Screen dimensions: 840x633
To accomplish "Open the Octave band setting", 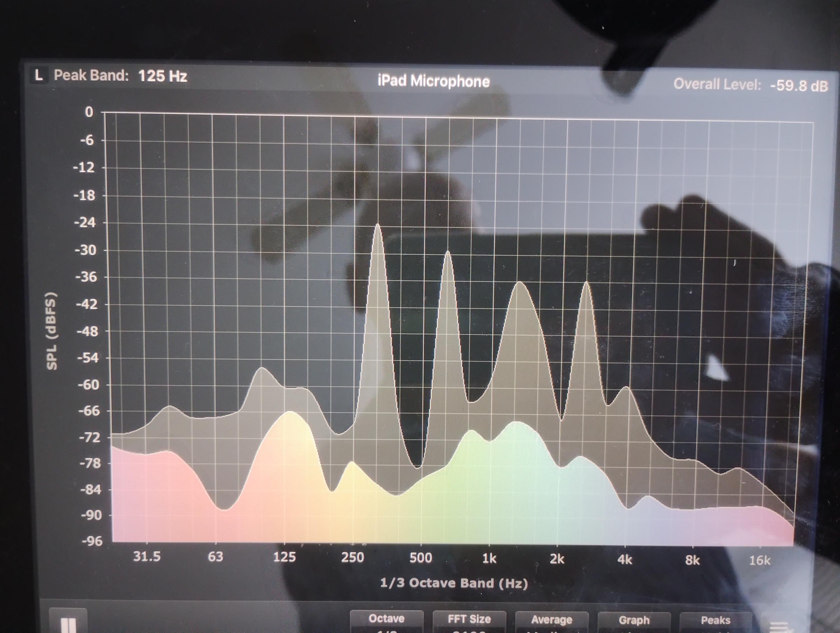I will point(387,622).
